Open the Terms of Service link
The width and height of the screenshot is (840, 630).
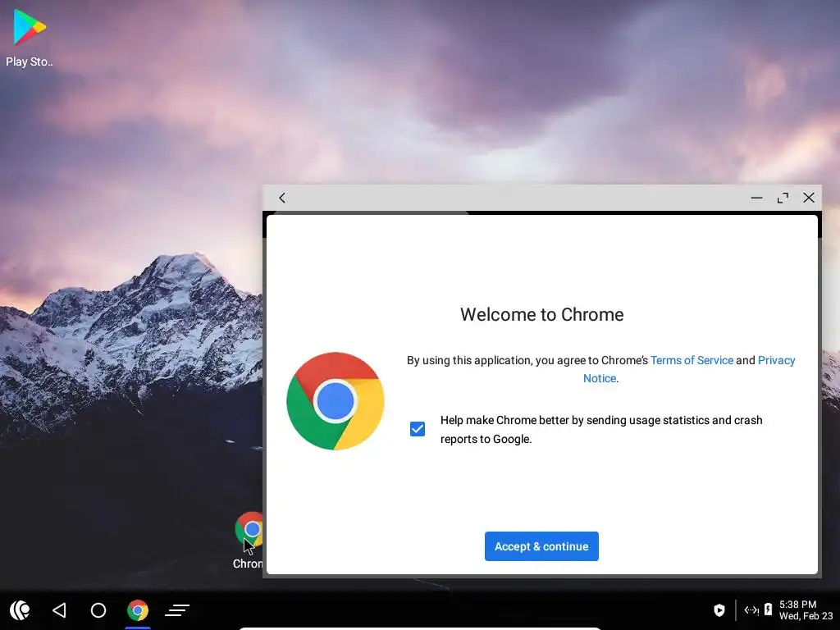coord(692,361)
